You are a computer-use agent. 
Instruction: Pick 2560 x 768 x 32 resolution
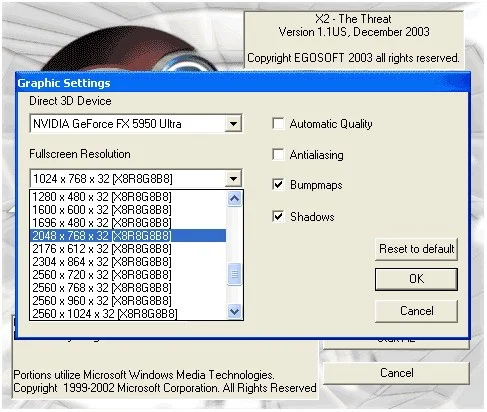(128, 288)
